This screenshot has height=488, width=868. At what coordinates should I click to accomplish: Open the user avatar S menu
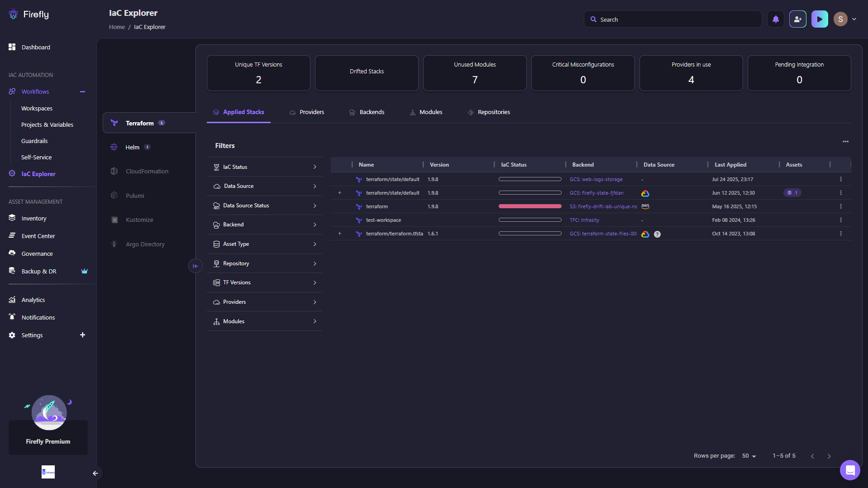click(840, 19)
